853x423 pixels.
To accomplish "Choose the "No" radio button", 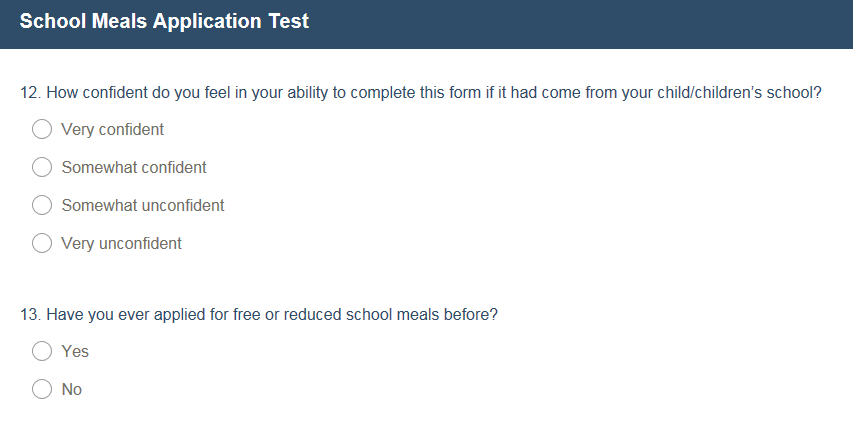I will 42,390.
